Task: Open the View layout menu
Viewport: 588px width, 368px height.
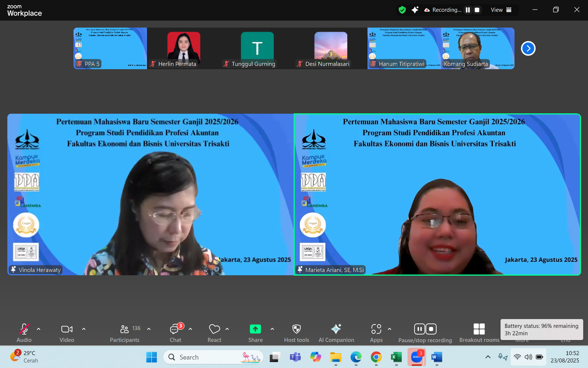Action: click(x=501, y=10)
